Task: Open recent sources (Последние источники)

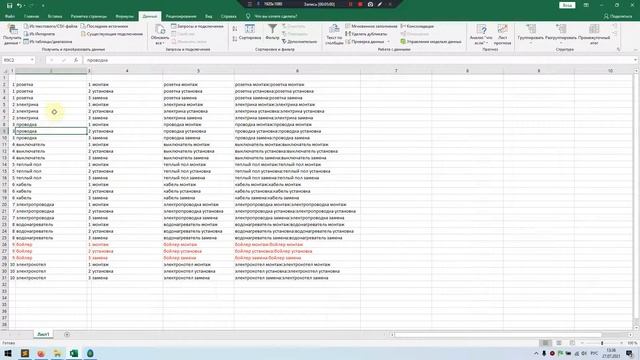Action: [104, 26]
